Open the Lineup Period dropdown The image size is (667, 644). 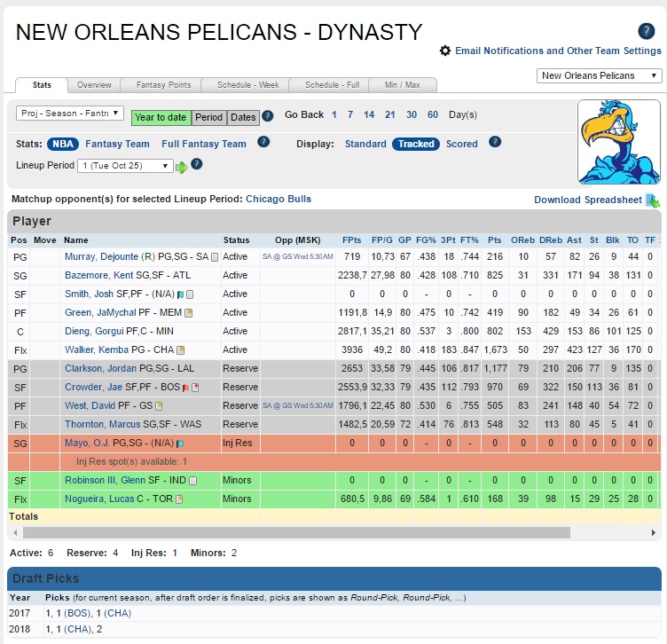point(125,166)
